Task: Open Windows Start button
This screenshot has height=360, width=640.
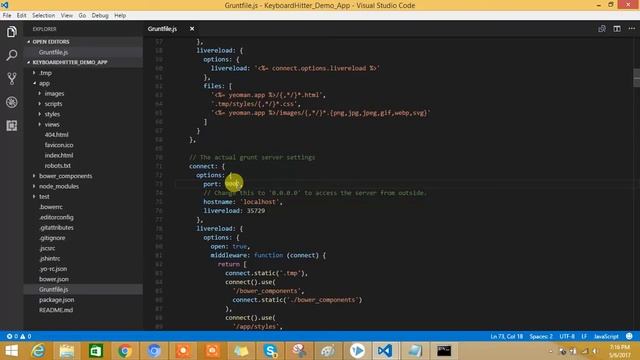Action: tap(11, 351)
